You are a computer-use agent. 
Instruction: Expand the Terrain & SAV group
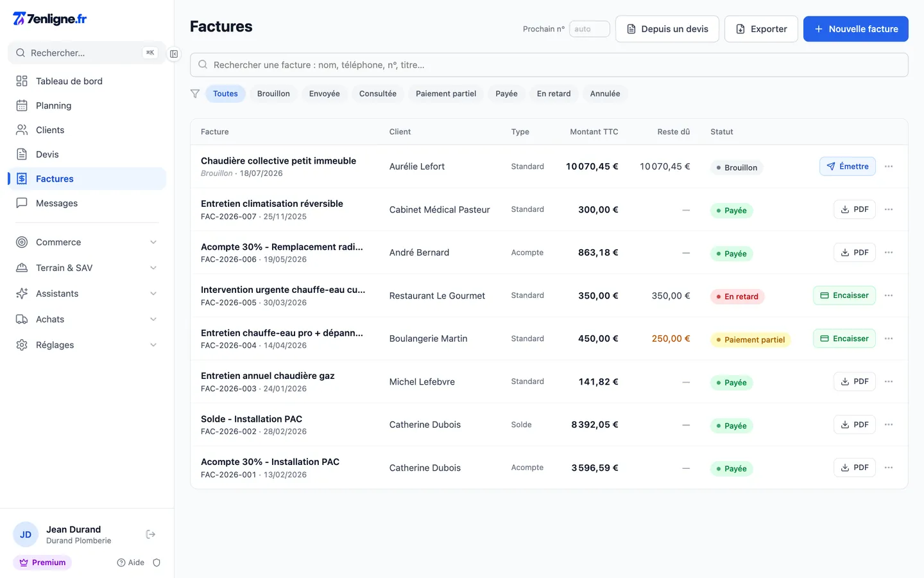coord(87,268)
